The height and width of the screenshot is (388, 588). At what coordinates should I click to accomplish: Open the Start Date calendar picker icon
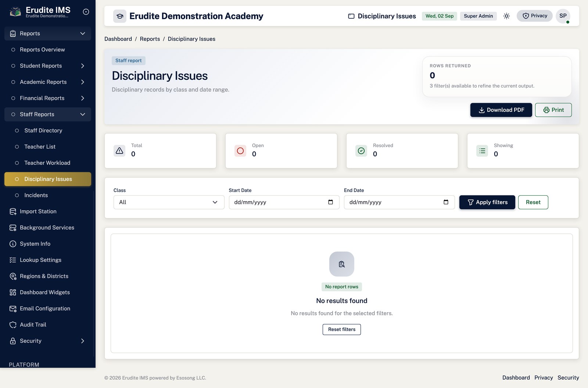click(x=330, y=202)
